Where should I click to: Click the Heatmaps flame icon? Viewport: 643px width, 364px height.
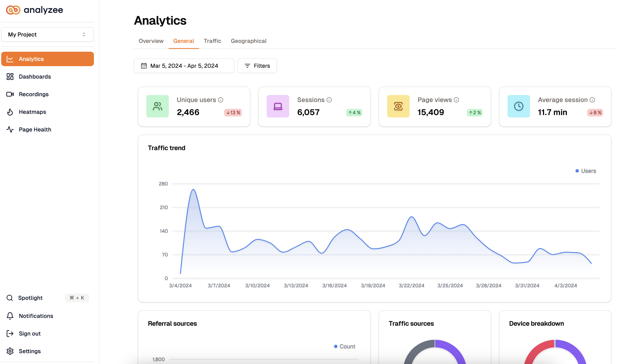click(10, 112)
